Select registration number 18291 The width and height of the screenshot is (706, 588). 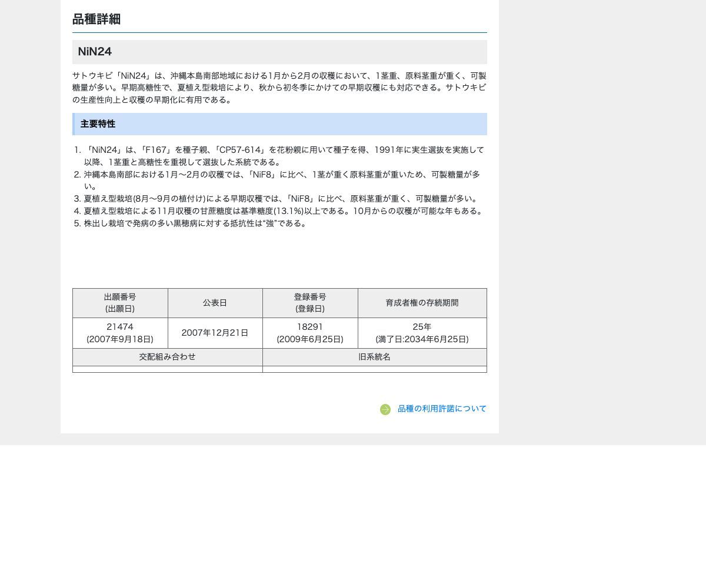point(310,333)
